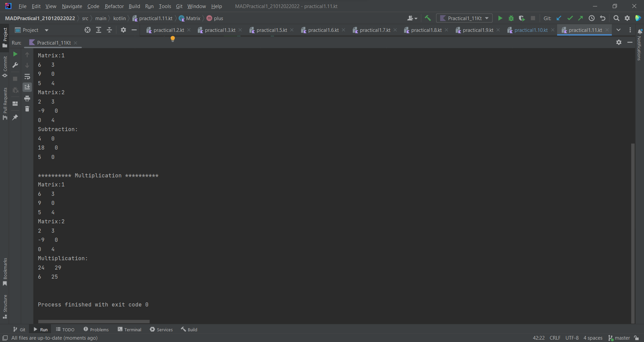This screenshot has width=644, height=342.
Task: Hide the Run tool window
Action: [630, 42]
